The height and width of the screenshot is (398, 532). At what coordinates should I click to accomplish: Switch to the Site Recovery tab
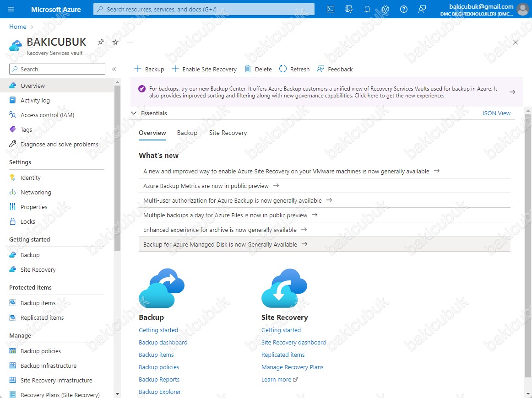tap(228, 133)
